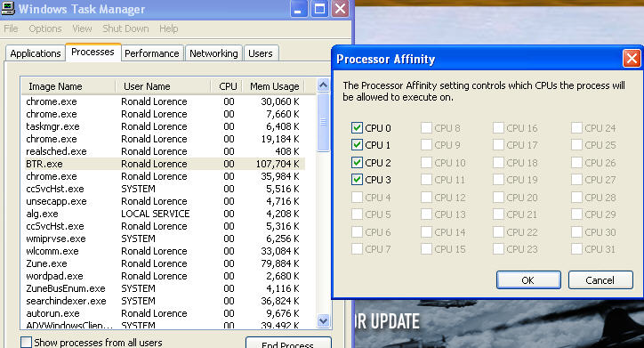Click the Task Manager title bar icon
The height and width of the screenshot is (348, 644).
(7, 8)
